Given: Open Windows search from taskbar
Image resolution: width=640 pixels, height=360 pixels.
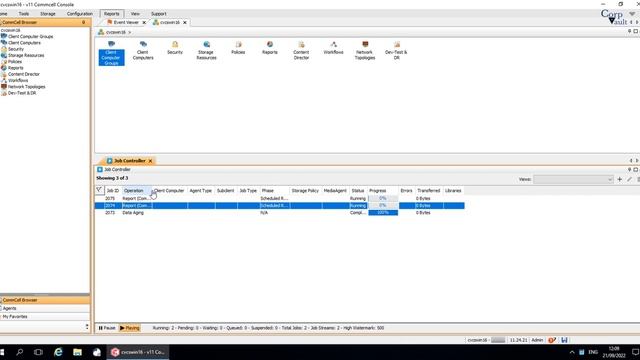Looking at the screenshot, I should (x=19, y=352).
